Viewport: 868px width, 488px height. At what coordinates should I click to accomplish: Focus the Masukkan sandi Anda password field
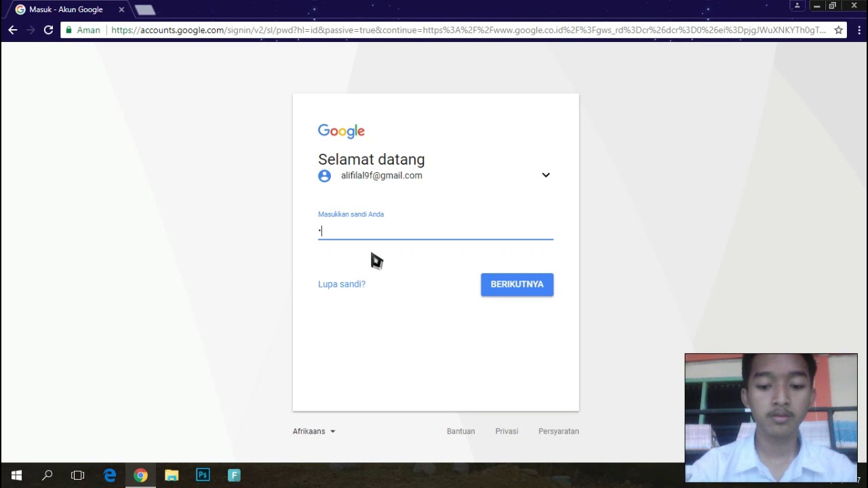pyautogui.click(x=435, y=230)
